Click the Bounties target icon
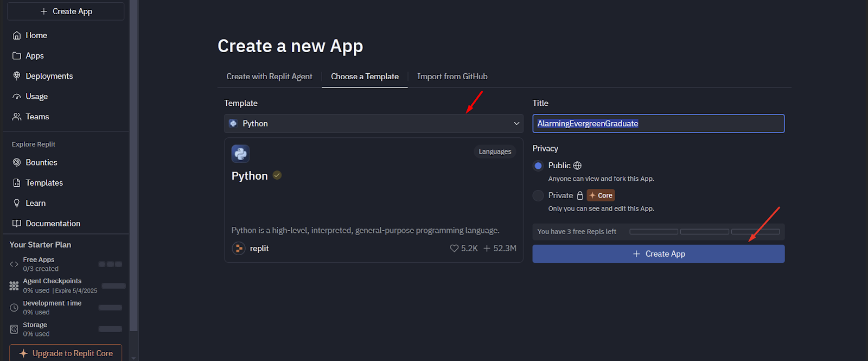 (x=17, y=162)
